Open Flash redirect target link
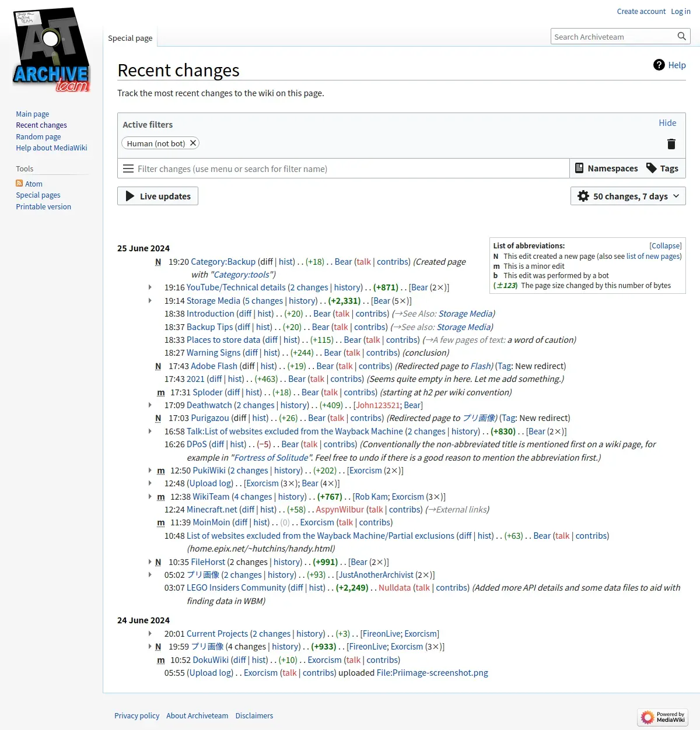The width and height of the screenshot is (700, 730). (481, 366)
